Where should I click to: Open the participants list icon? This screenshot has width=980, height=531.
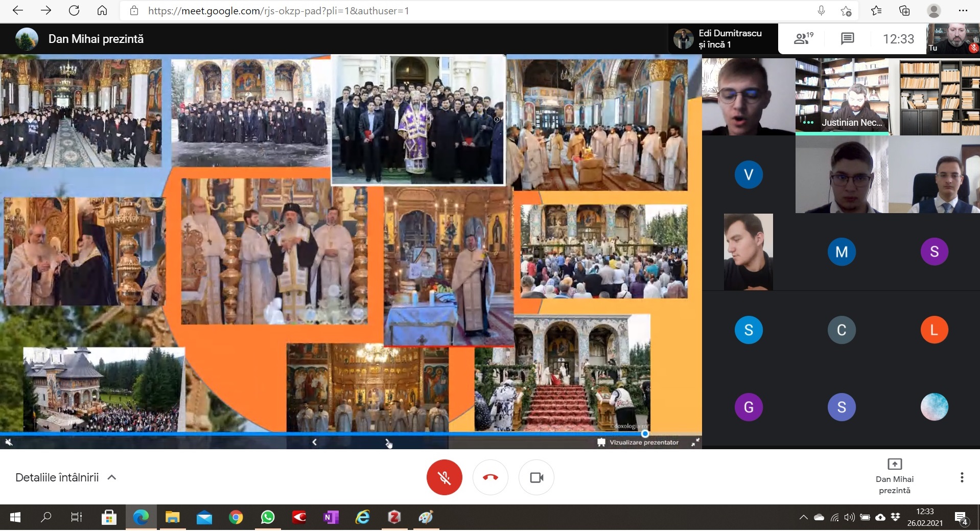point(803,39)
